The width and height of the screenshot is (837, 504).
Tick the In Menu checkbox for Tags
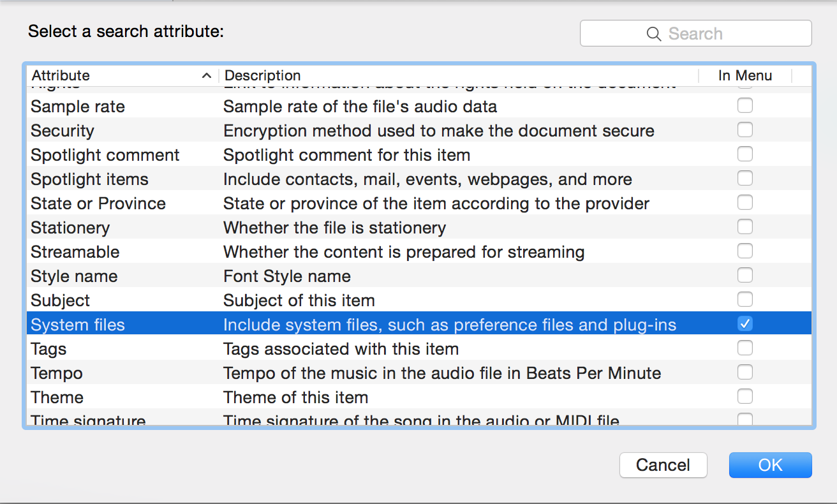(744, 348)
